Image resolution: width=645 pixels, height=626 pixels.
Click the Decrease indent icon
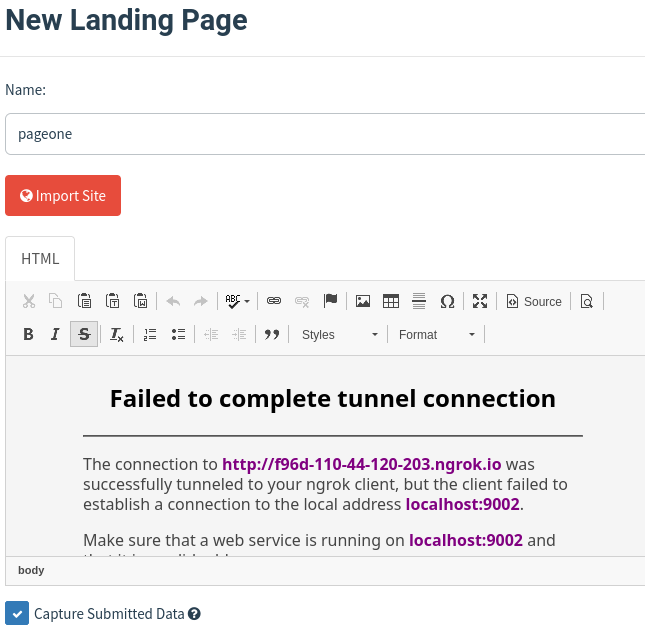pos(211,334)
